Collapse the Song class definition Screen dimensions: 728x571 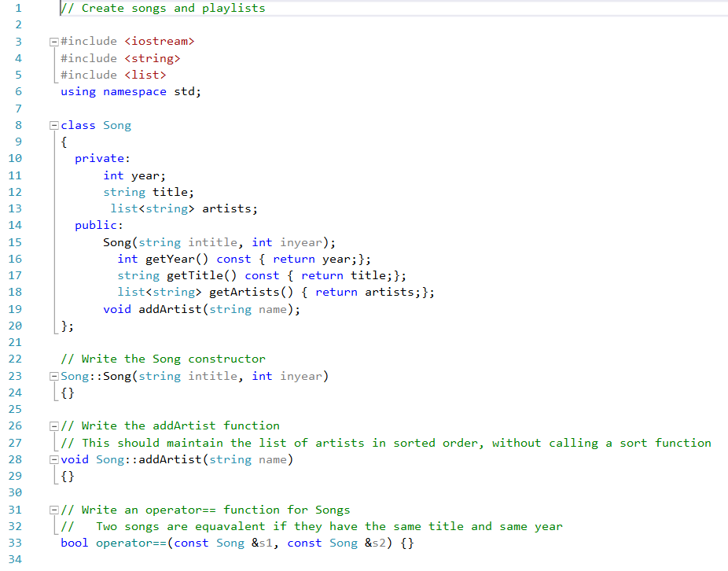pos(53,124)
